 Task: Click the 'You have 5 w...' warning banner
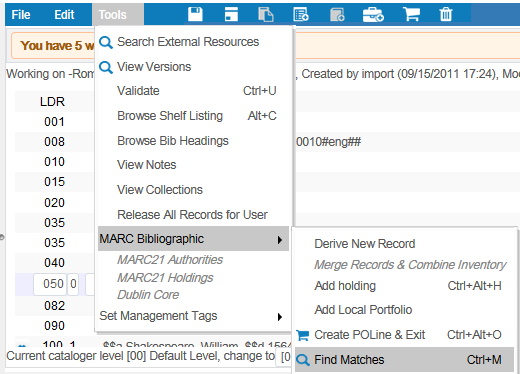[x=53, y=45]
